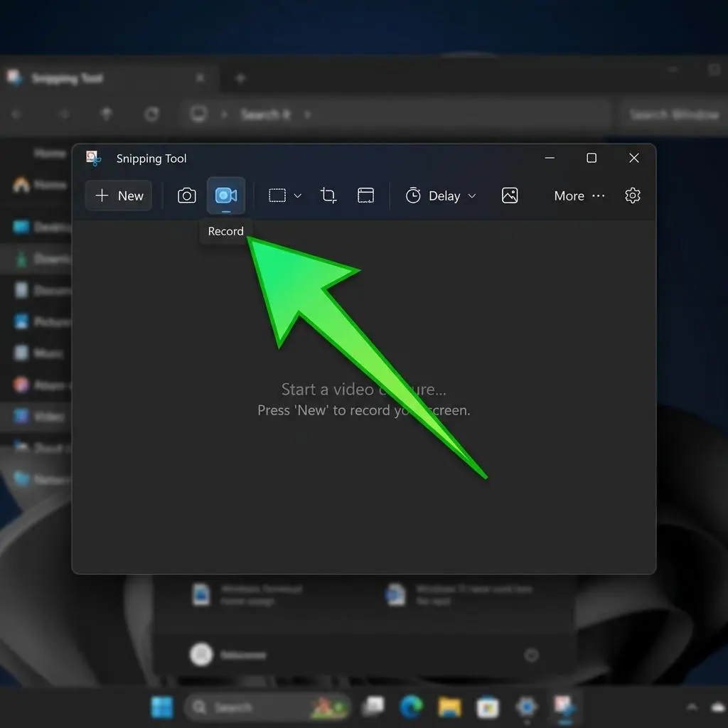
Task: Choose the rectangle snip mode icon
Action: [277, 196]
